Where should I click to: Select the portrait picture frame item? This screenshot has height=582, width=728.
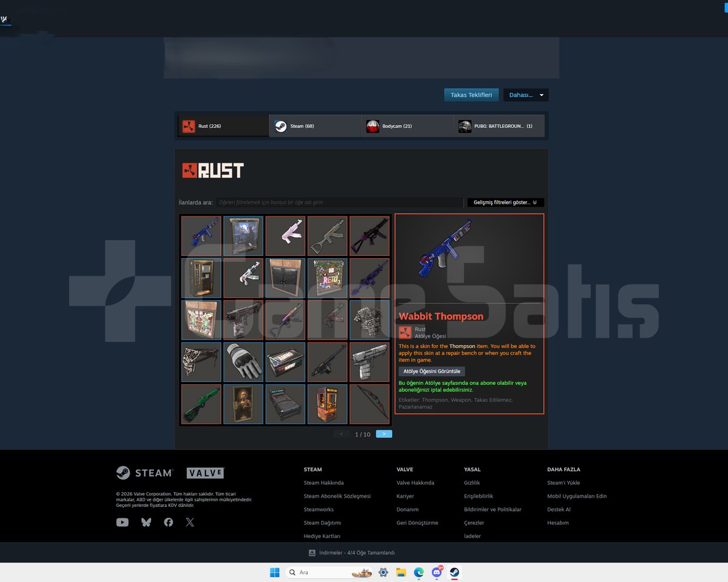click(x=243, y=404)
